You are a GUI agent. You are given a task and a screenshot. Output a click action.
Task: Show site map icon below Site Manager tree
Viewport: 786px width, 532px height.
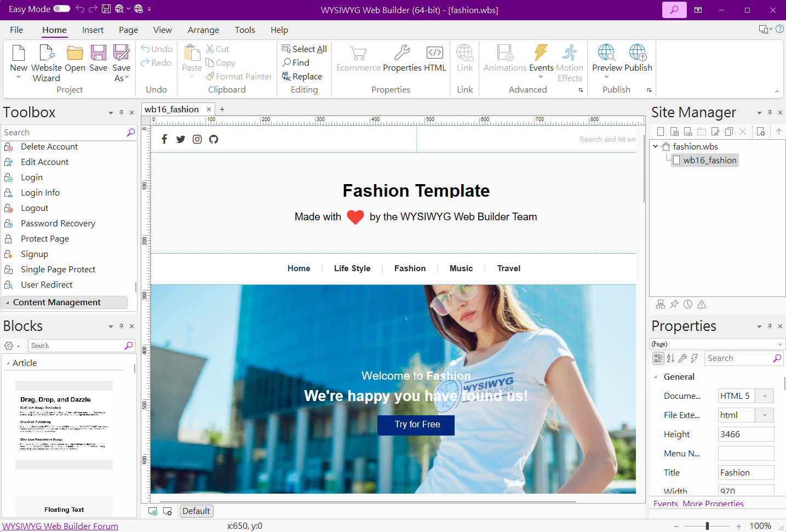point(661,304)
